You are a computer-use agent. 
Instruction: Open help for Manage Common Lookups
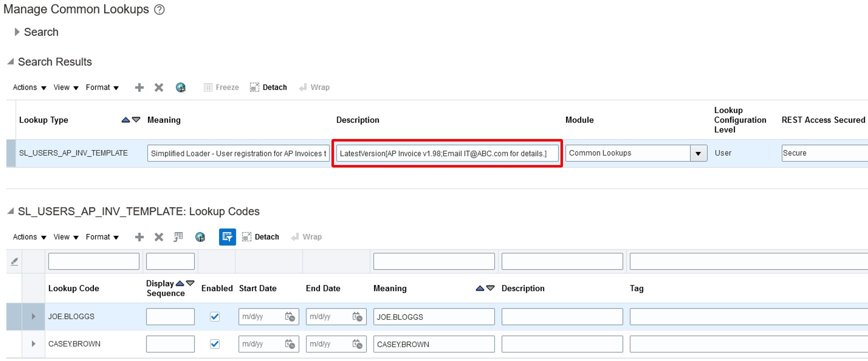click(159, 9)
